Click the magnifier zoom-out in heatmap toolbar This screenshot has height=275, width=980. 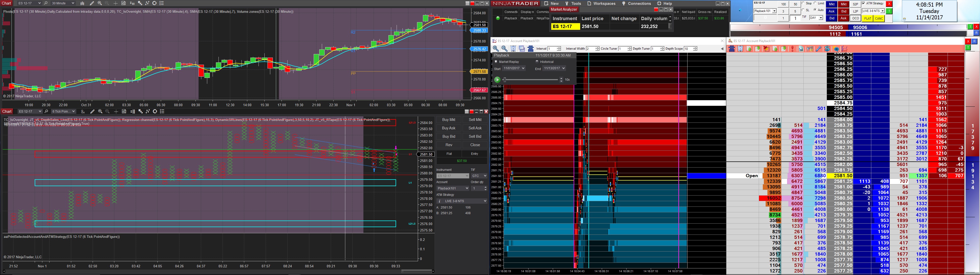point(505,49)
